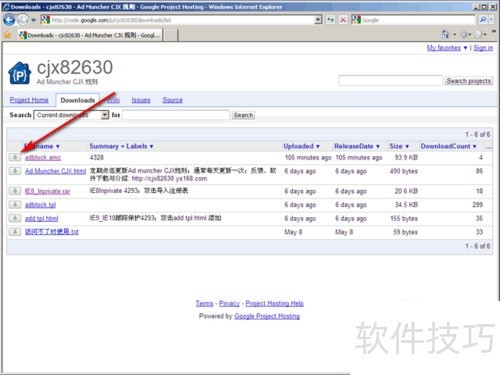Open the recent pages dropdown arrow
500x375 pixels.
point(33,20)
